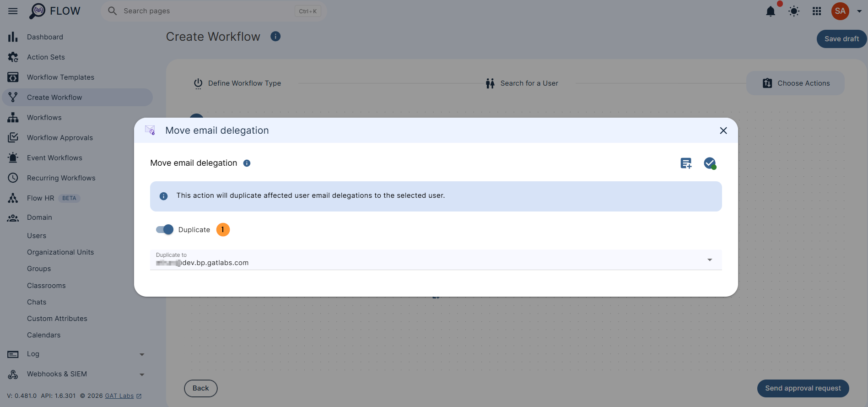Expand the Webhooks & SIEM section
The image size is (868, 407).
[142, 375]
